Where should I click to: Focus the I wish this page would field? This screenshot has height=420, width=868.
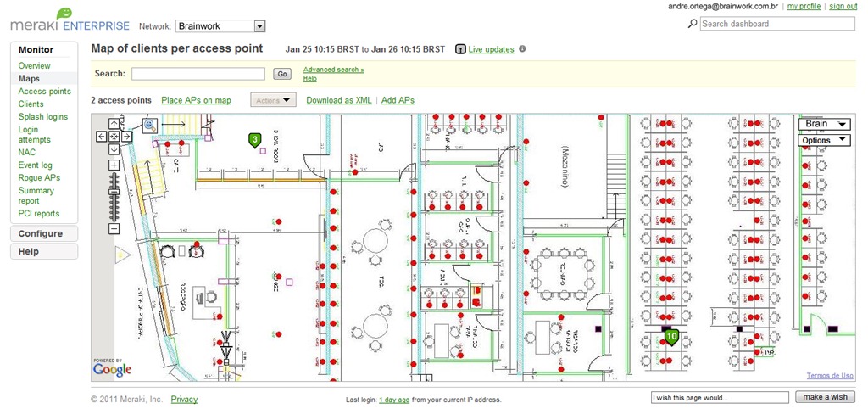[720, 397]
